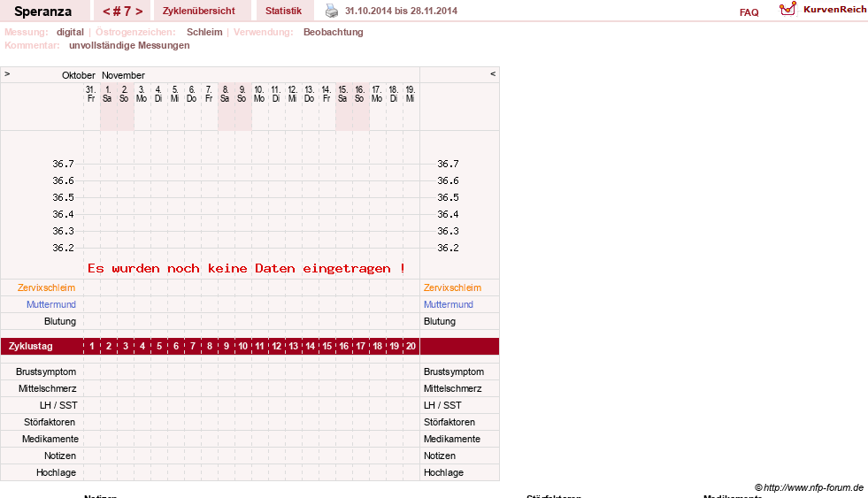Viewport: 868px width, 498px height.
Task: Click the left Störfaktoren row label
Action: (x=50, y=422)
